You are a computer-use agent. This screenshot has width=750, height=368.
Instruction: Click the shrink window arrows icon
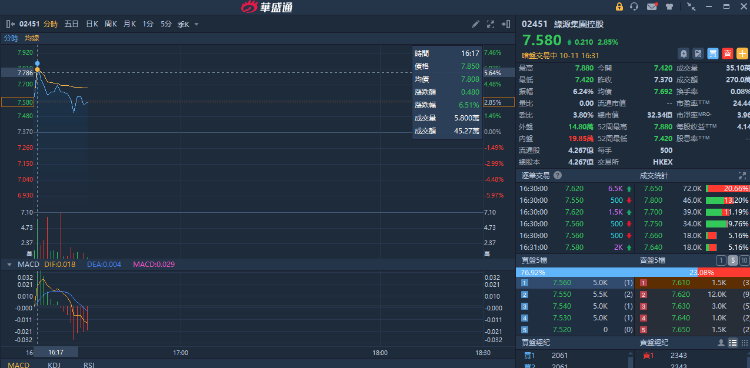(691, 7)
